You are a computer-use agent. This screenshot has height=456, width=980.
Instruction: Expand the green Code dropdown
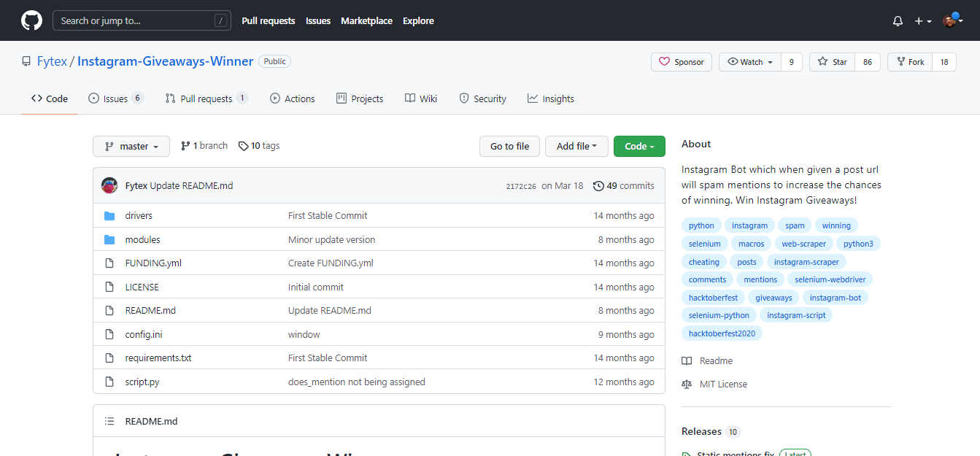(639, 146)
